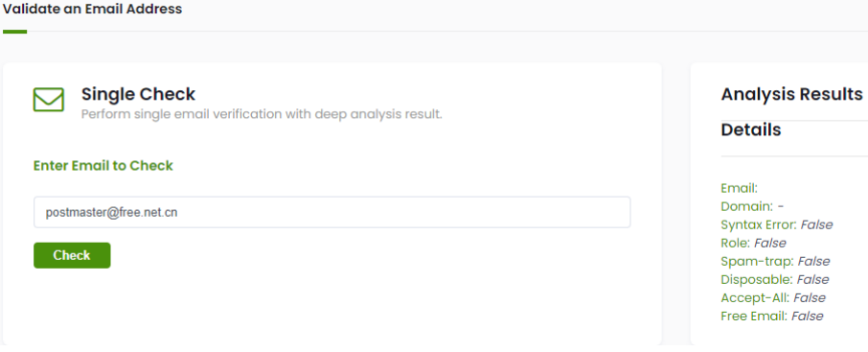Click the Validate an Email Address title
Screen dimensions: 868x352
(x=92, y=9)
